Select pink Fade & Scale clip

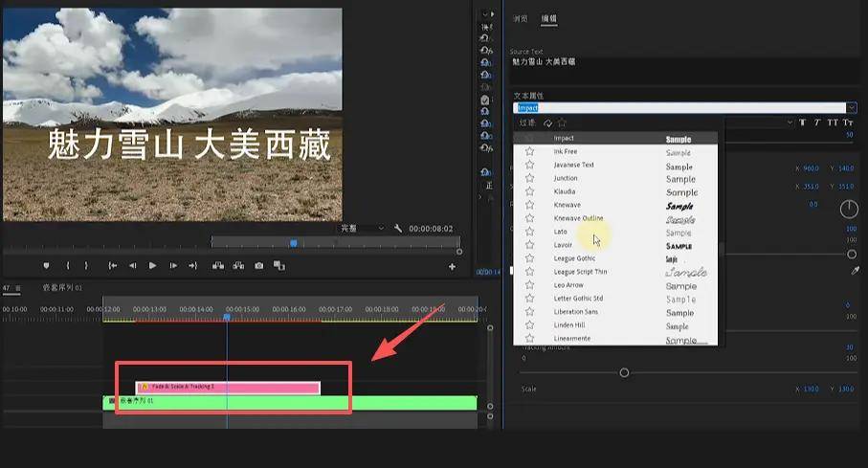point(228,388)
